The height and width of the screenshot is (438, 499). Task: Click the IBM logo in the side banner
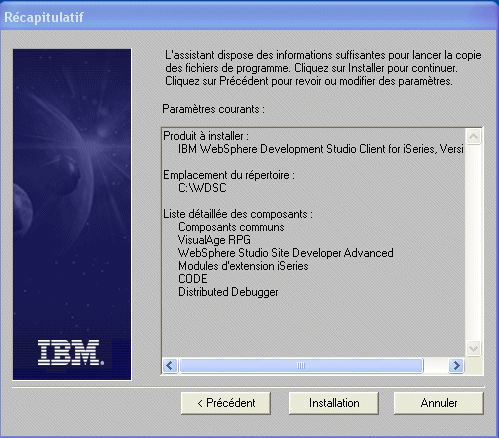71,352
